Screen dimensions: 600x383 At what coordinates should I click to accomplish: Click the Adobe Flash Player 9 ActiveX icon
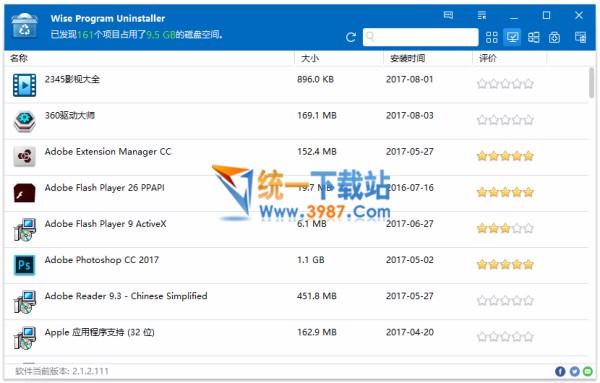[24, 229]
